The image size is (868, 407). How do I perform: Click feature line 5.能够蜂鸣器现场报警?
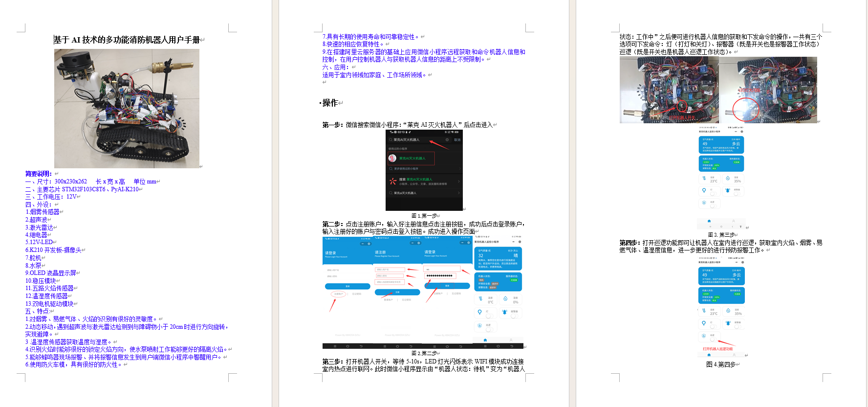124,357
